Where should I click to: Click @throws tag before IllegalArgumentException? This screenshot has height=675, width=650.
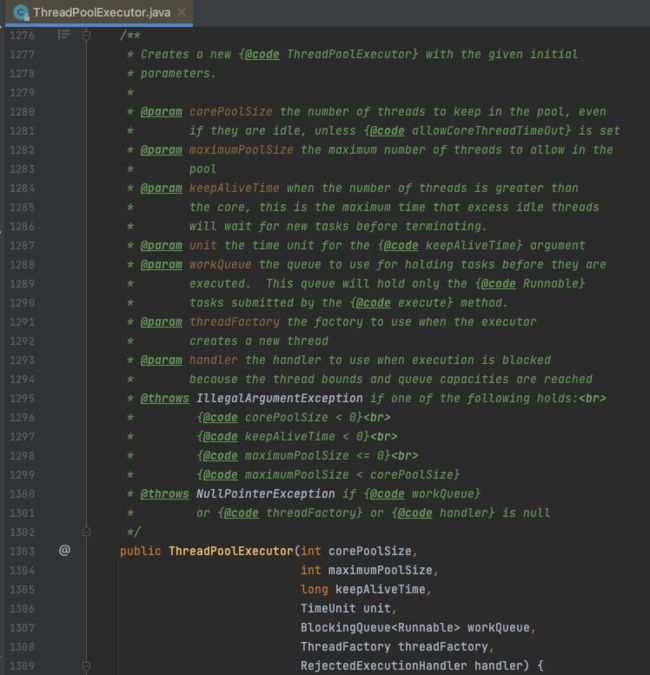[x=164, y=399]
